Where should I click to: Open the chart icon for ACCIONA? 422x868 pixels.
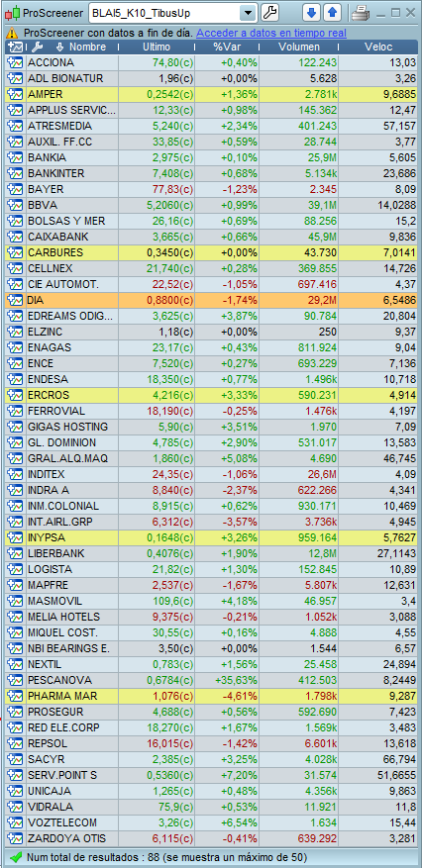point(15,62)
